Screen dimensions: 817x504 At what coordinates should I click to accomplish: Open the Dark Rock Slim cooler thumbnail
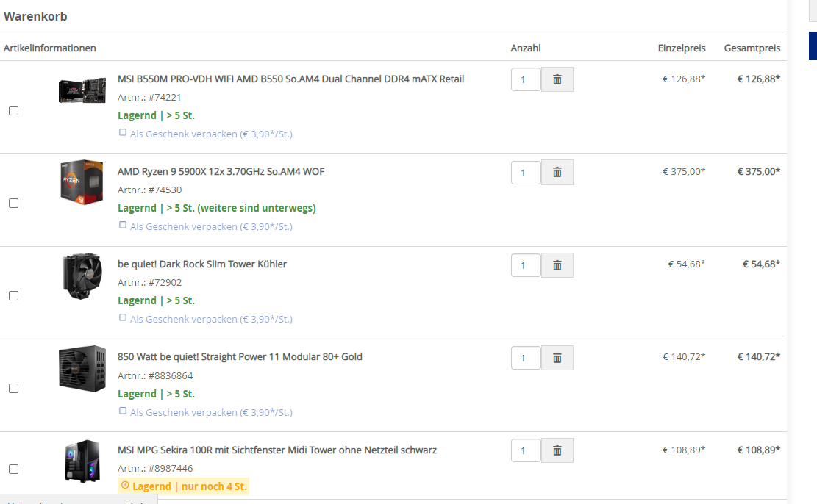pyautogui.click(x=82, y=276)
